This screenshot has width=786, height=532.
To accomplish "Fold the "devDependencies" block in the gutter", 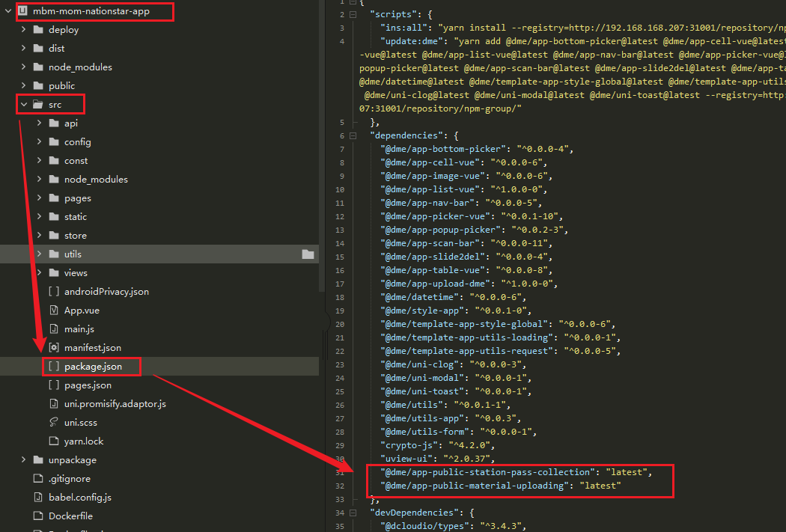I will pyautogui.click(x=362, y=513).
